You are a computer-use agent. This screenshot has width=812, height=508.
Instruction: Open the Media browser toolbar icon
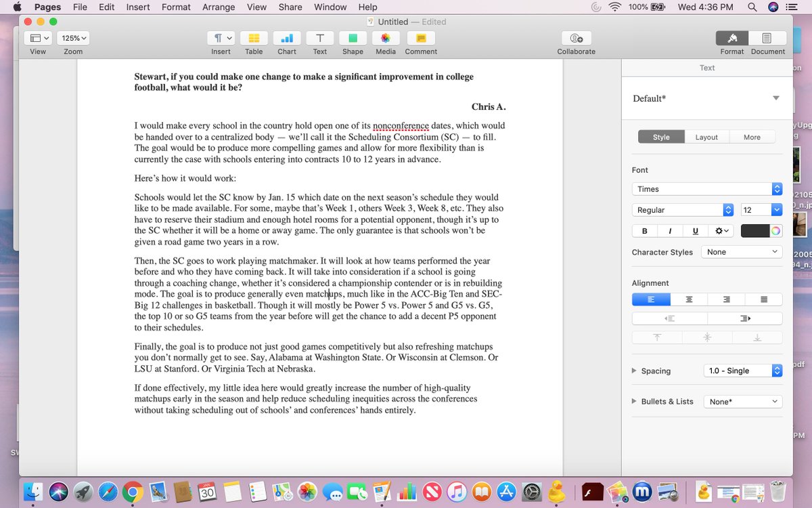pyautogui.click(x=386, y=39)
